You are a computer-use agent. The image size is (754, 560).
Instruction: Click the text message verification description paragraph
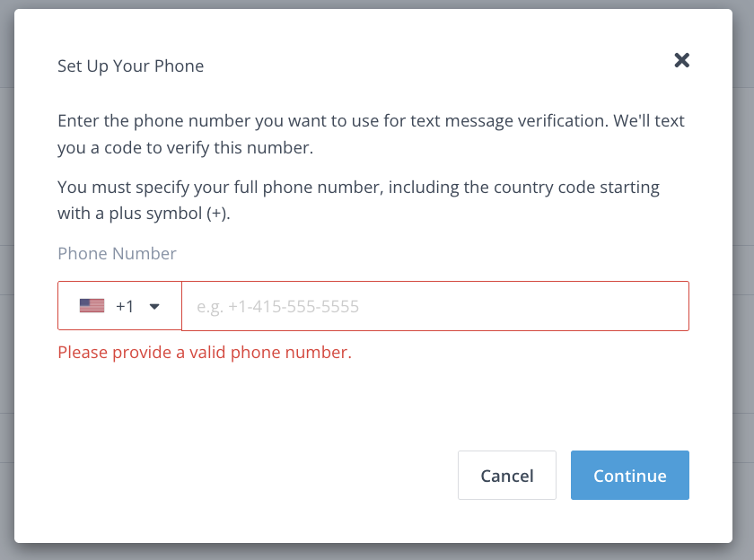[x=371, y=134]
